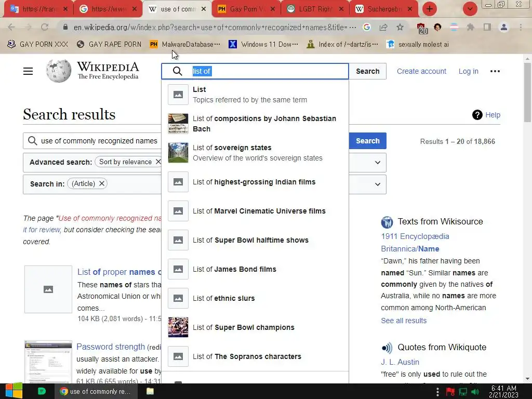The height and width of the screenshot is (399, 532).
Task: Click the volume speaker tray icon
Action: pos(475,392)
